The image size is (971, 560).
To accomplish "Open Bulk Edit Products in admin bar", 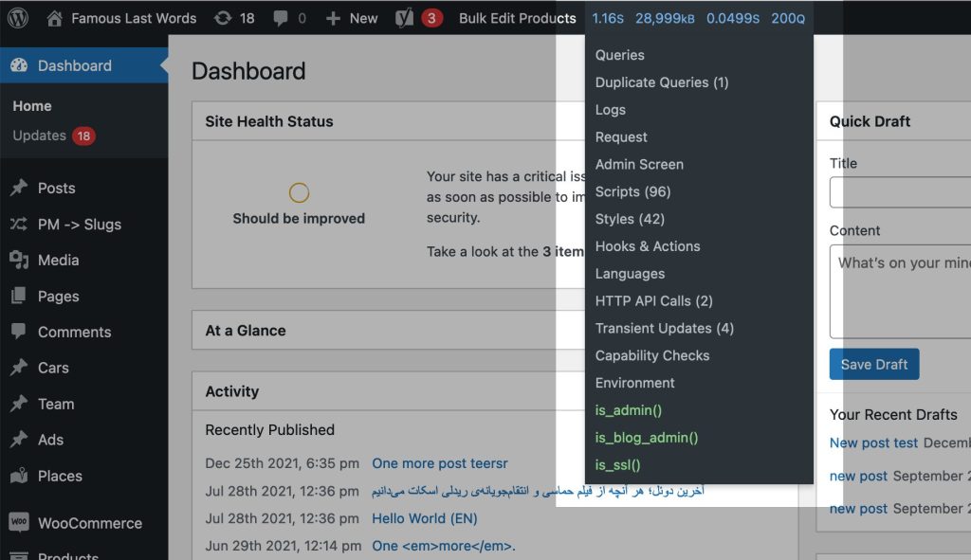I will click(517, 19).
